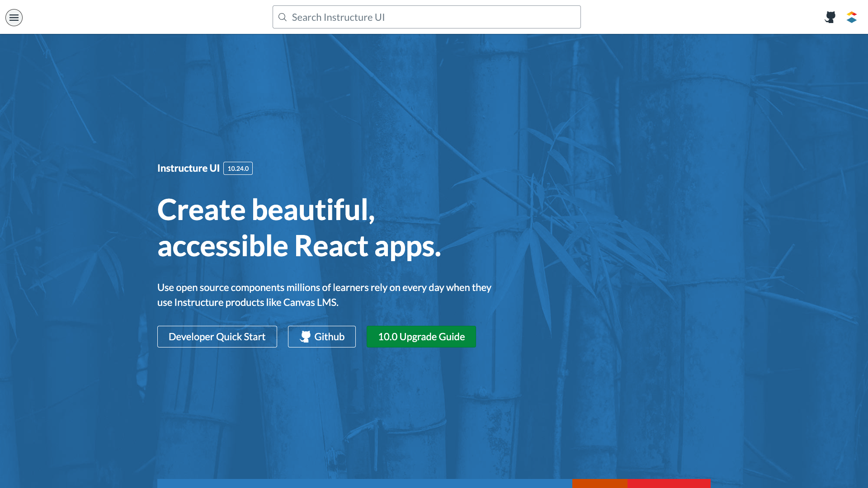This screenshot has width=868, height=488.
Task: Open the 10.0 Upgrade Guide
Action: click(421, 336)
